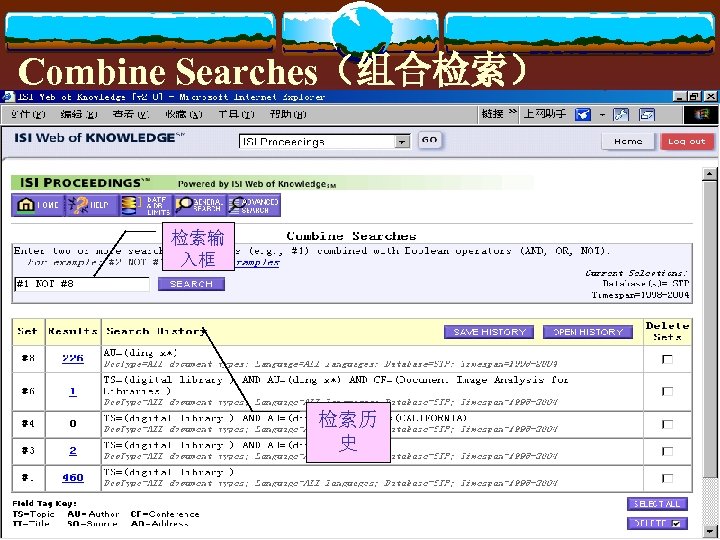This screenshot has width=720, height=540.
Task: Click the Set column header
Action: pyautogui.click(x=27, y=331)
